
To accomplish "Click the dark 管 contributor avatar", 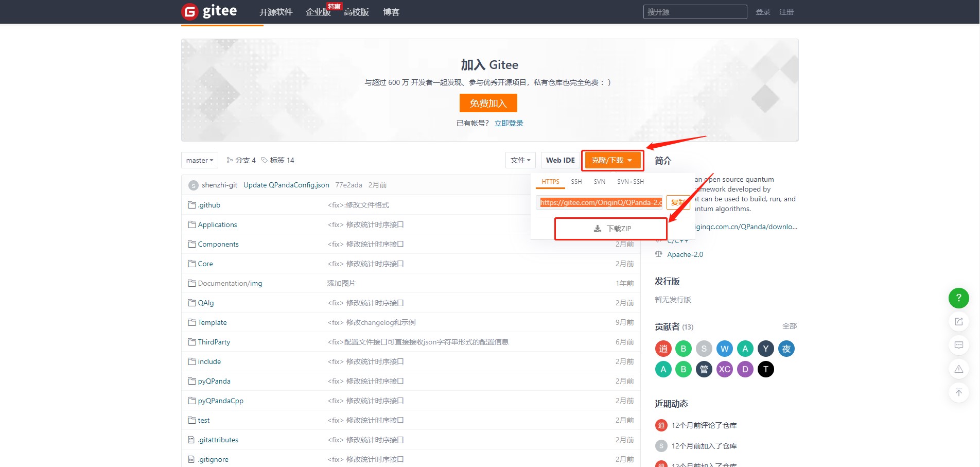I will pyautogui.click(x=704, y=369).
